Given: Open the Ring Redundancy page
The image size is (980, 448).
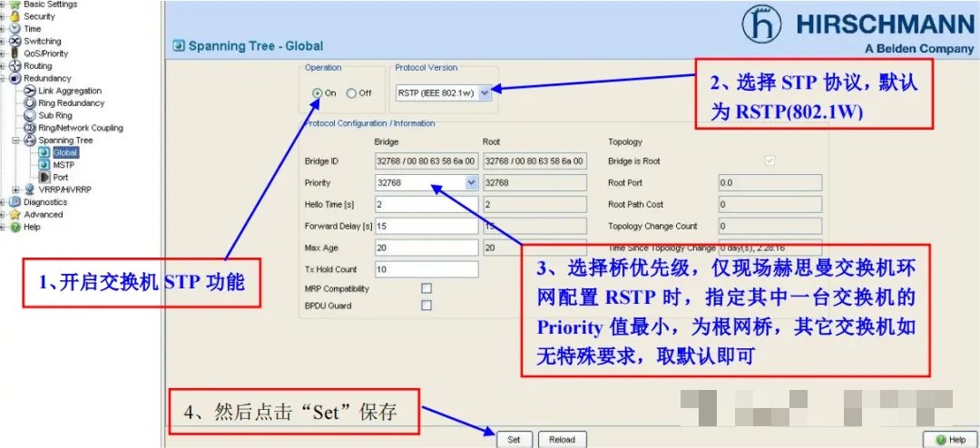Looking at the screenshot, I should 72,103.
